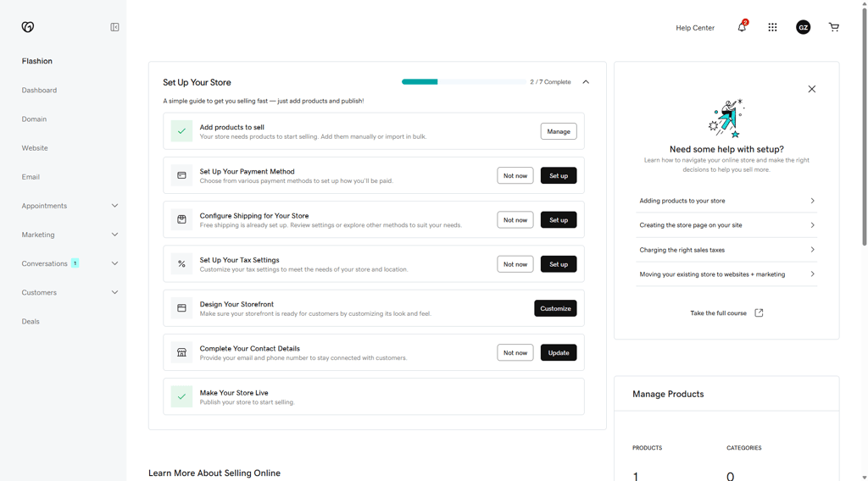The height and width of the screenshot is (481, 868).
Task: Open Creating the store page article
Action: (726, 225)
